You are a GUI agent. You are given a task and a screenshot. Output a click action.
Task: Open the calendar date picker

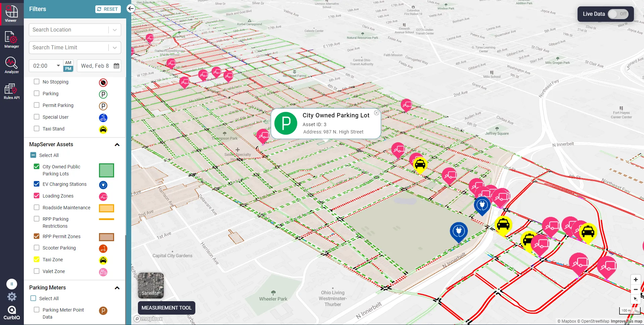[x=116, y=66]
